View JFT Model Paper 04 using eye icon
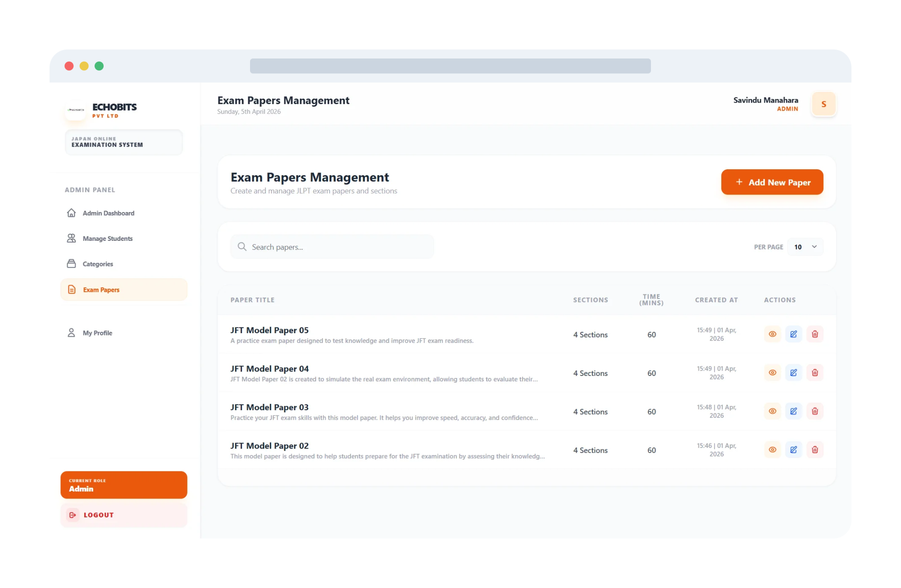The image size is (901, 588). click(772, 373)
